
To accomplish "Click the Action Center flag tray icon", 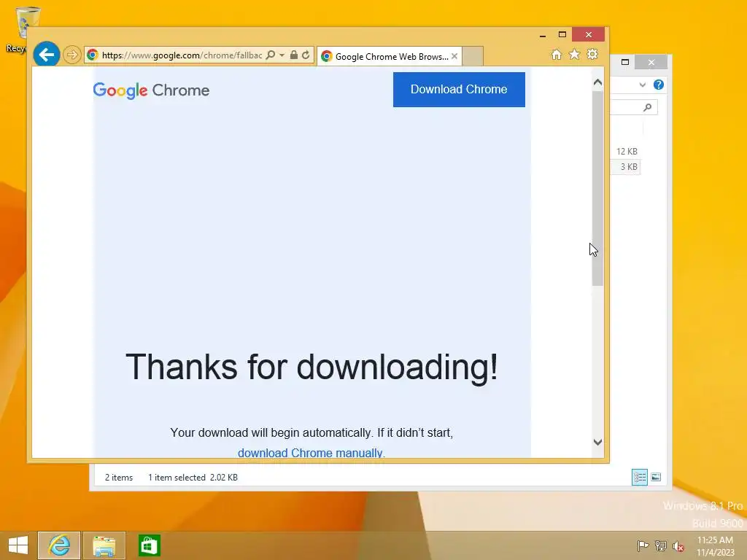I will (643, 546).
